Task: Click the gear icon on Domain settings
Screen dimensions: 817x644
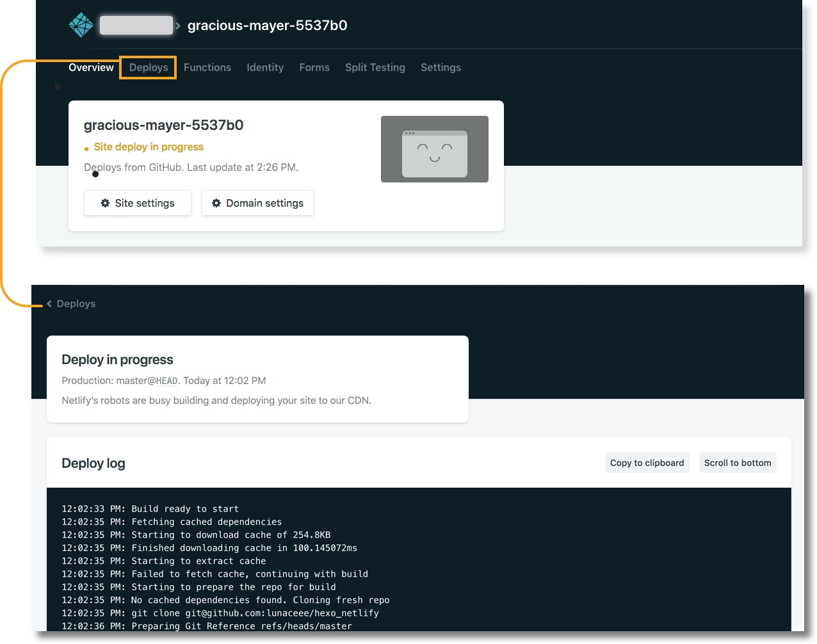Action: click(216, 203)
